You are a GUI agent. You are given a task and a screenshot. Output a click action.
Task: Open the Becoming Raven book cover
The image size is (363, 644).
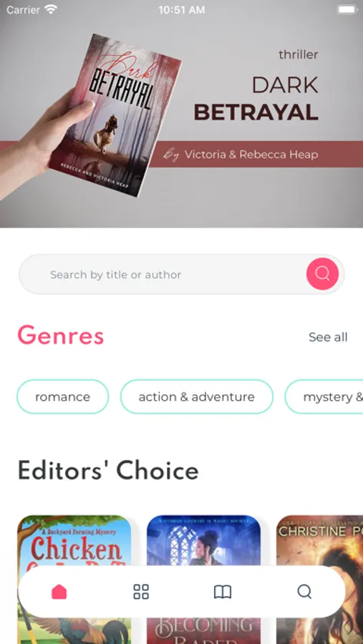coord(203,580)
